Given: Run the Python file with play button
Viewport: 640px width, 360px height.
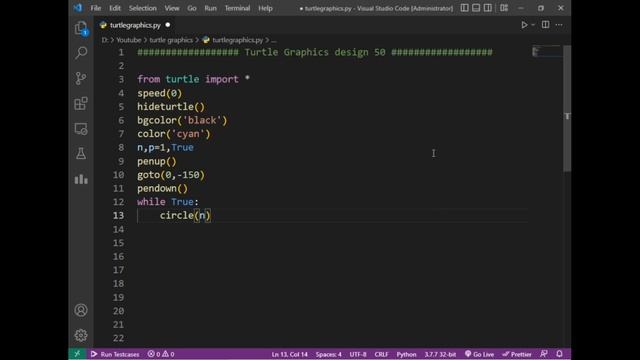Looking at the screenshot, I should tap(524, 25).
